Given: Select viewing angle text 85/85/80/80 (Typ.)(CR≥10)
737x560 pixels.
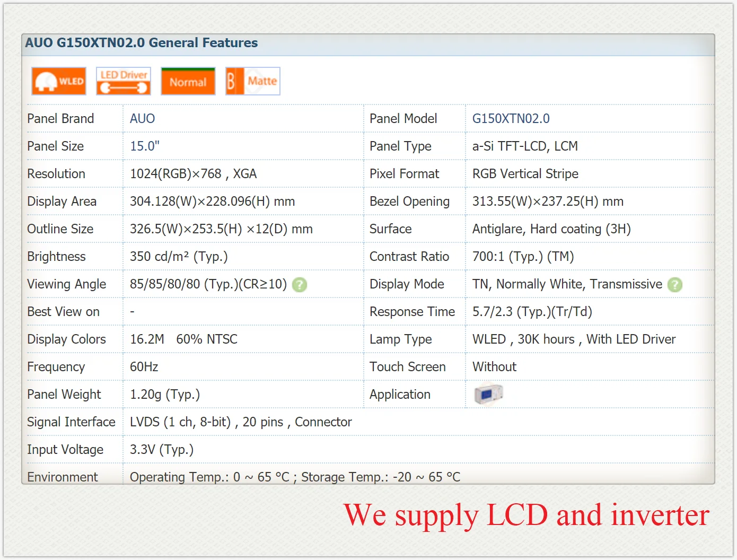Looking at the screenshot, I should [208, 284].
